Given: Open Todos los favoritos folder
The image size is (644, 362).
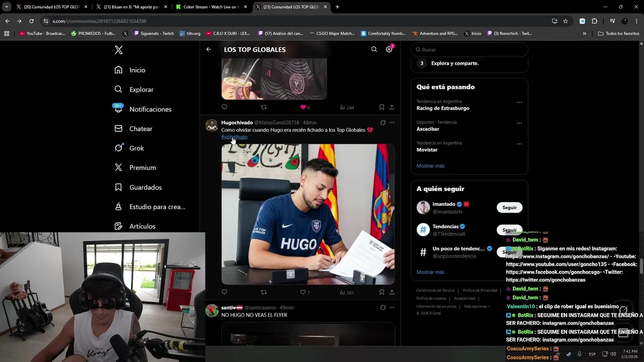Looking at the screenshot, I should point(618,33).
